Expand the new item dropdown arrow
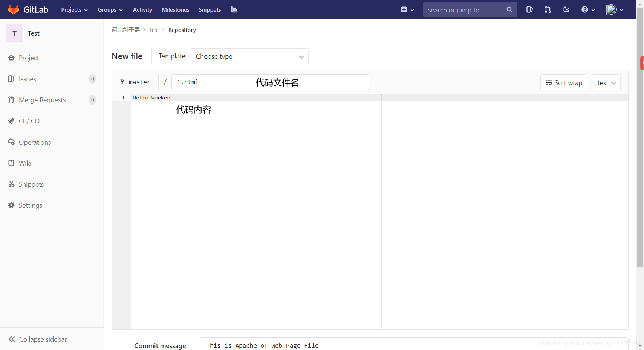644x350 pixels. 412,10
